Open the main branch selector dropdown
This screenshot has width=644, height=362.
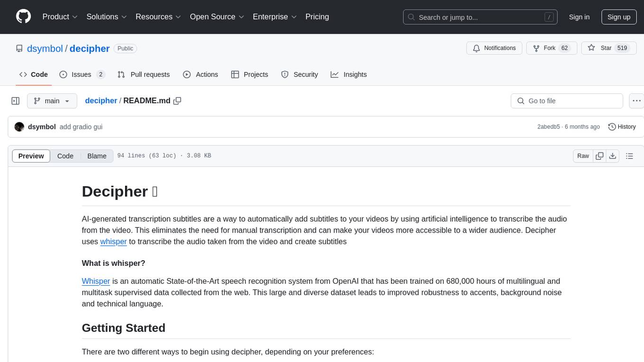52,101
